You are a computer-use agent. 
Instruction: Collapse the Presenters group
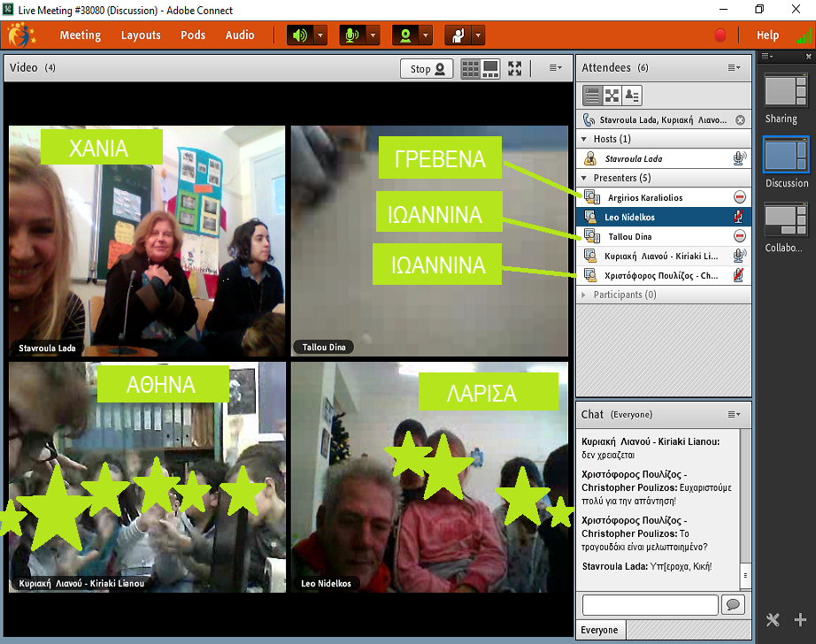[584, 178]
